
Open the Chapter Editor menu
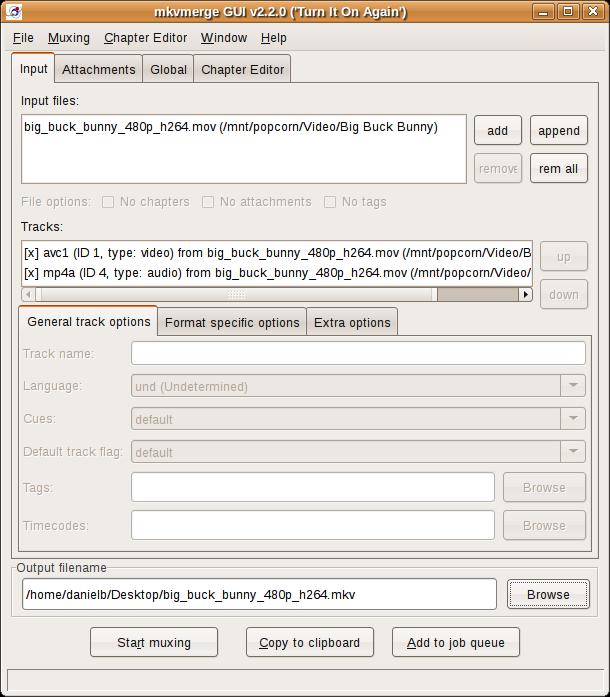[x=145, y=38]
